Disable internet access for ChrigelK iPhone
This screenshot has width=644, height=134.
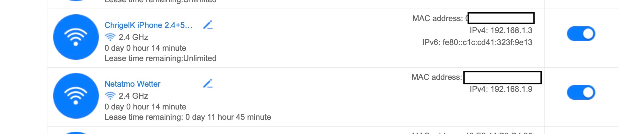pyautogui.click(x=581, y=34)
